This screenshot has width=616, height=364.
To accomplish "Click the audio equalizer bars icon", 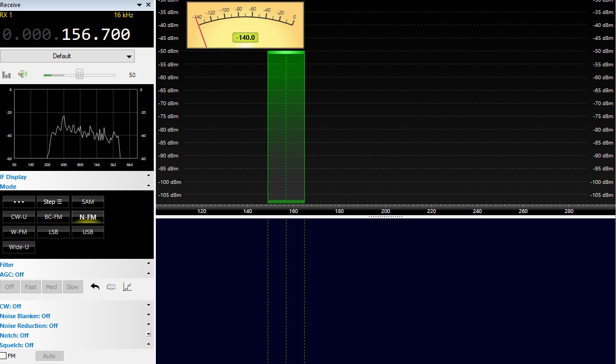I will [6, 75].
